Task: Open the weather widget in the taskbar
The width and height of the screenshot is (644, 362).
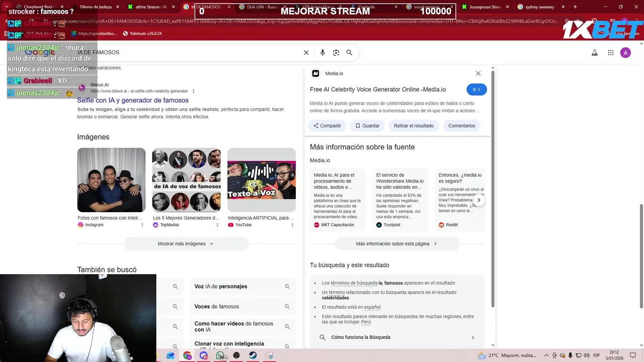Action: click(x=506, y=355)
